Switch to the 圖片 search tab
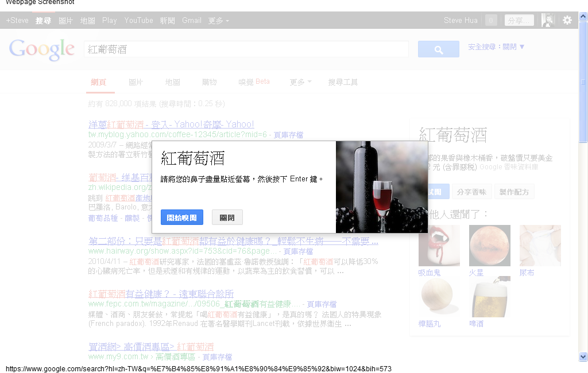Screen dimensions: 588x373 click(136, 82)
